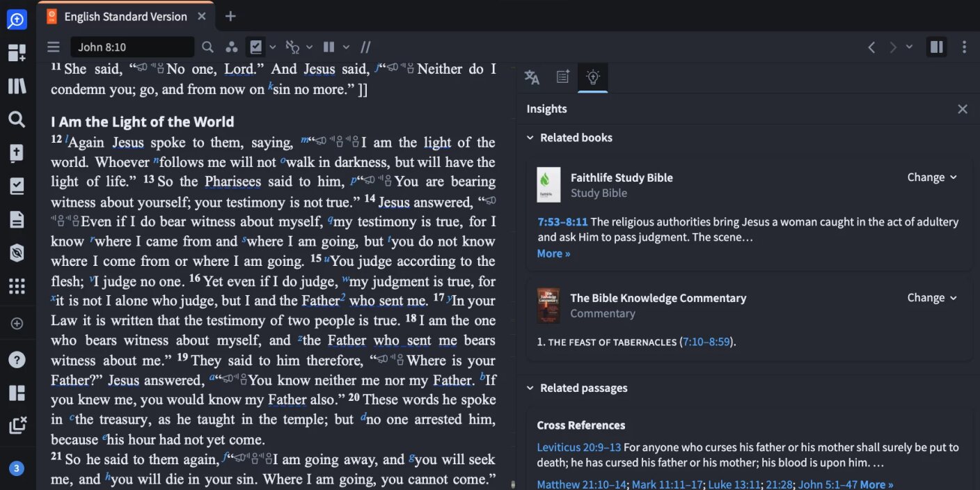Image resolution: width=980 pixels, height=490 pixels.
Task: Go back with the left arrow
Action: click(871, 47)
